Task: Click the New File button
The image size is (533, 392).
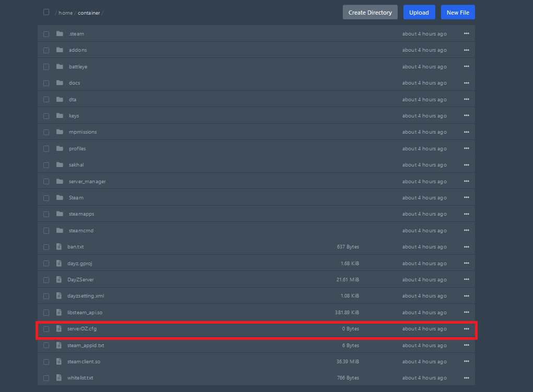Action: (x=458, y=12)
